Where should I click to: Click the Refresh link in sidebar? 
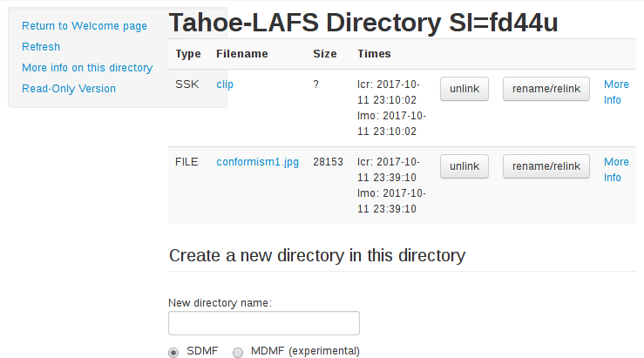click(x=41, y=47)
